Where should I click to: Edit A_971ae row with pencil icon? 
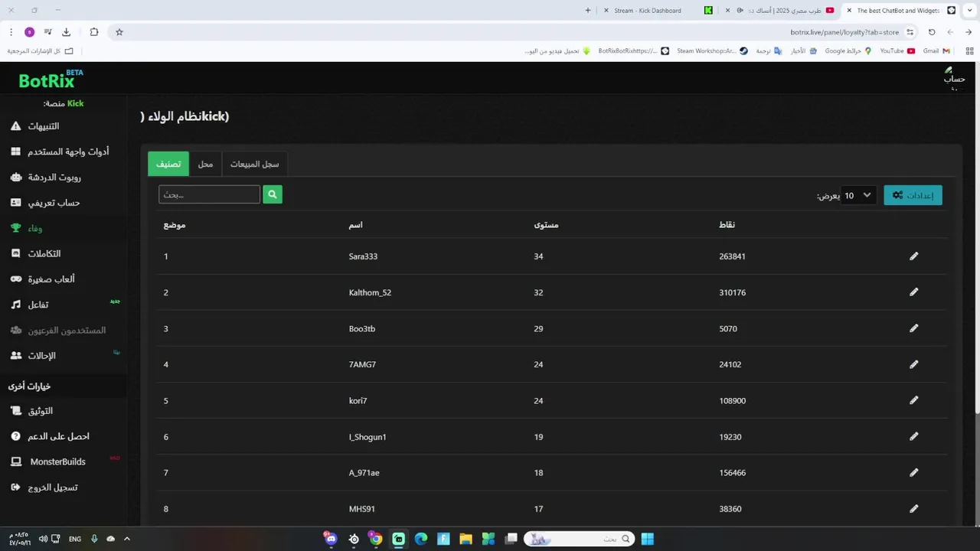click(913, 472)
